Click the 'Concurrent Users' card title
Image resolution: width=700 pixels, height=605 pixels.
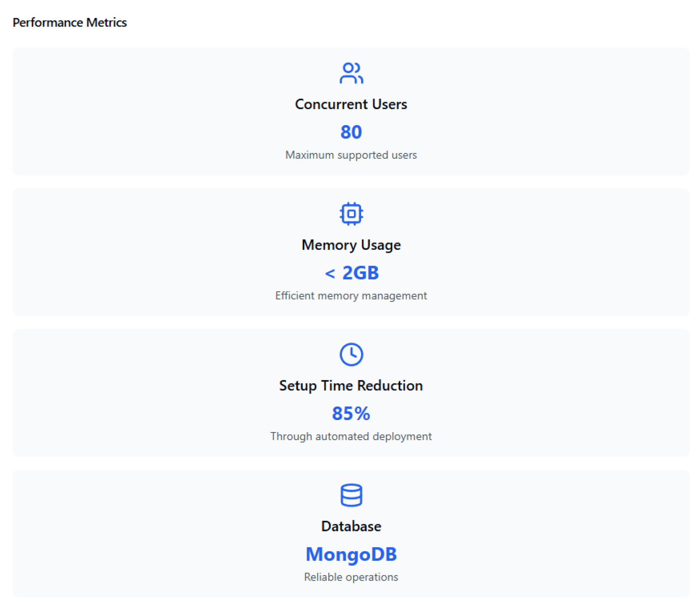[351, 104]
